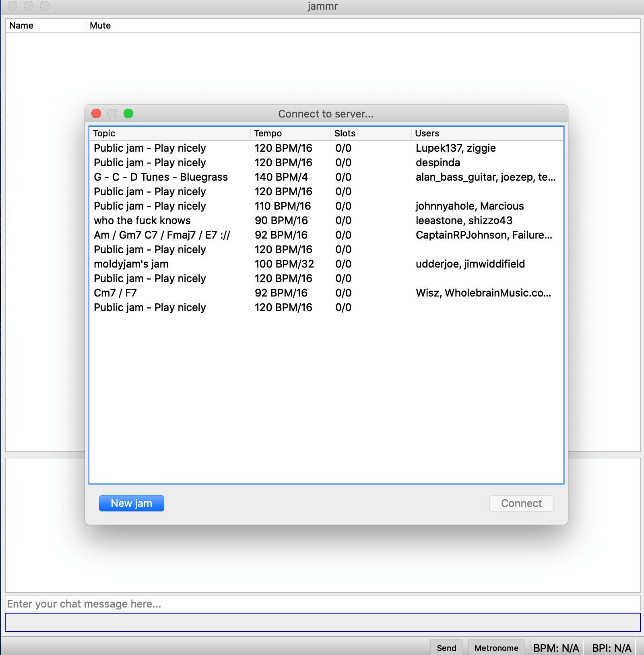Select the Am / Gm7 C7 / Fmaj7 jam

(x=162, y=235)
